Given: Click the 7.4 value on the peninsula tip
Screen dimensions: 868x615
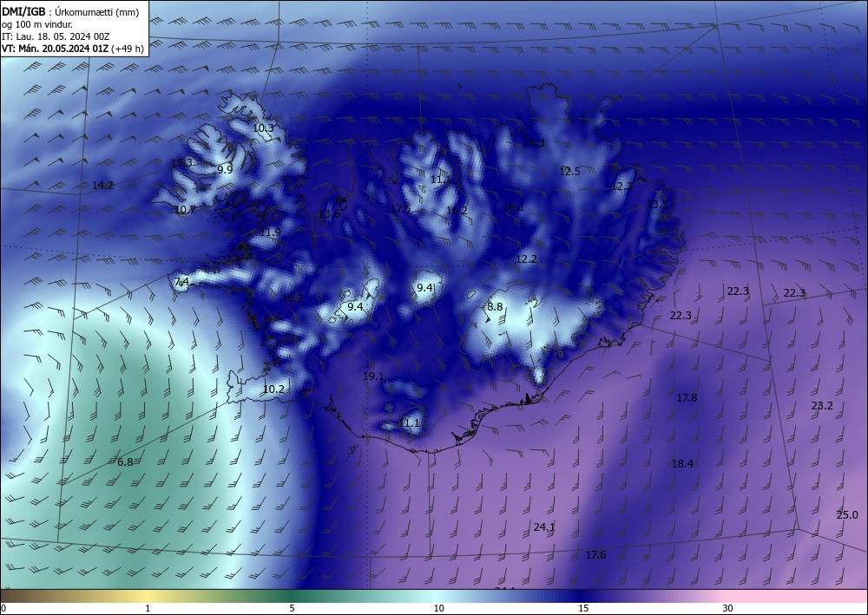Looking at the screenshot, I should point(181,282).
